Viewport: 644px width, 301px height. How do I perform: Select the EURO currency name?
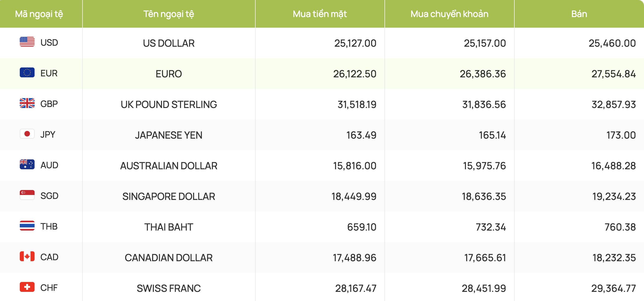[169, 74]
